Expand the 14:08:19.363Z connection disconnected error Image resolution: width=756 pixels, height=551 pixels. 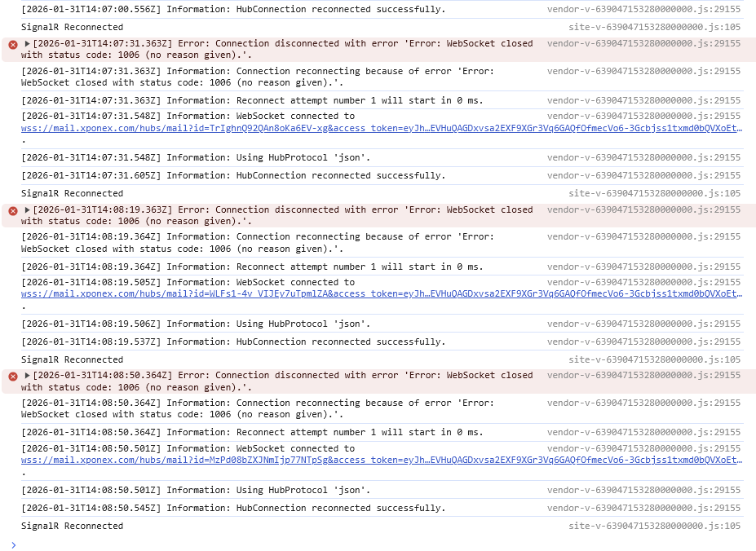(28, 209)
